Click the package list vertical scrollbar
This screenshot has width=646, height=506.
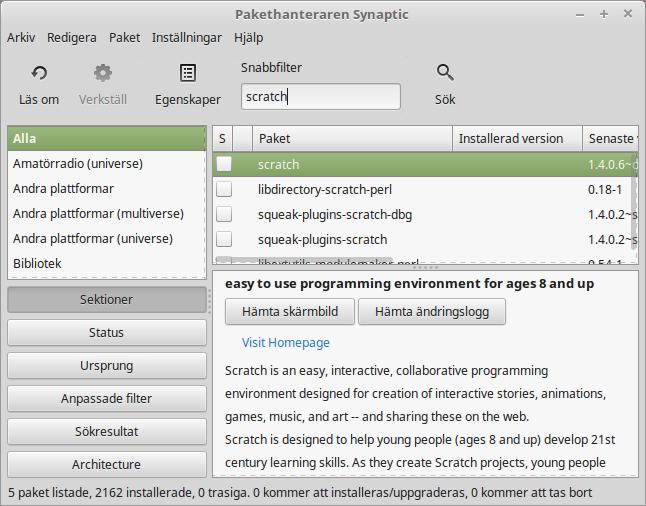coord(634,201)
